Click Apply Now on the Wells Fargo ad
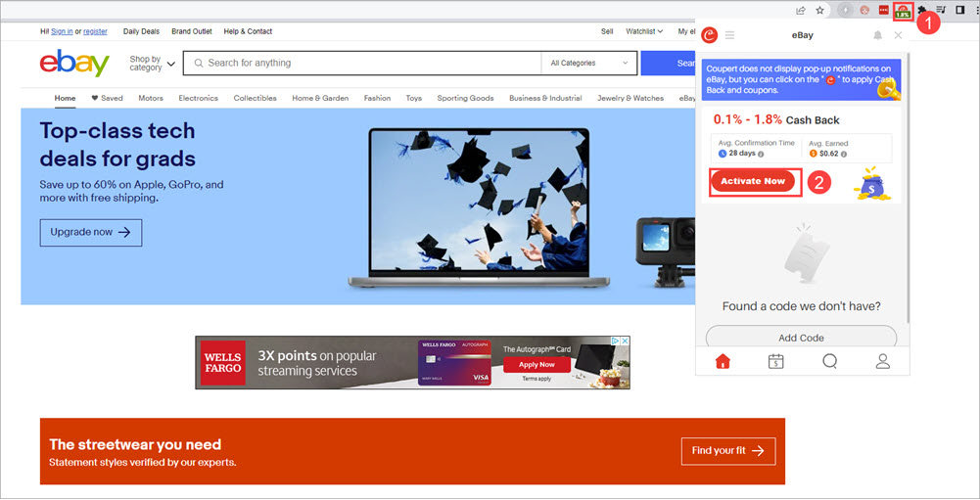Viewport: 980px width, 500px height. [537, 364]
